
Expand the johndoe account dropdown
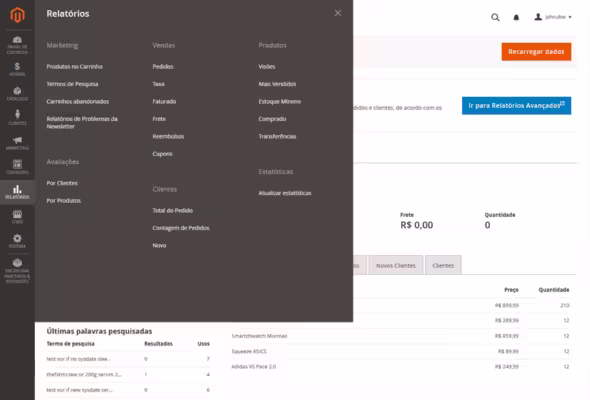553,17
